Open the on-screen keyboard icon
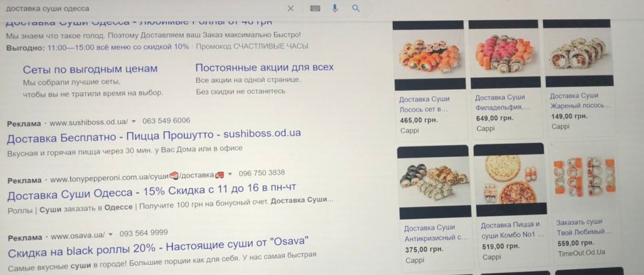644x275 pixels. [x=315, y=9]
